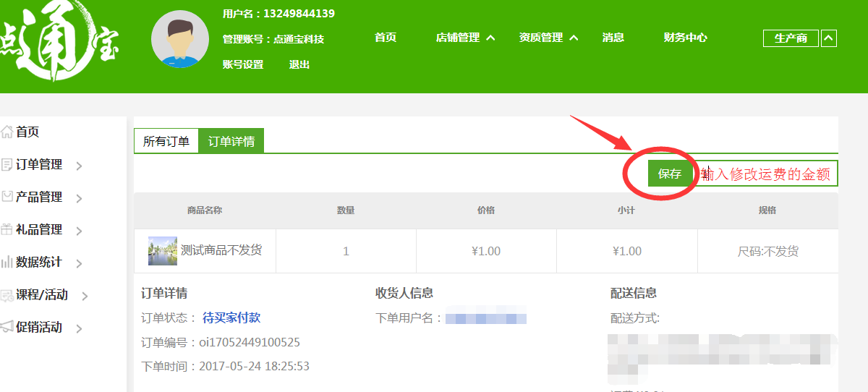Click the shipping fee amount input field
This screenshot has height=392, width=868.
pyautogui.click(x=766, y=174)
